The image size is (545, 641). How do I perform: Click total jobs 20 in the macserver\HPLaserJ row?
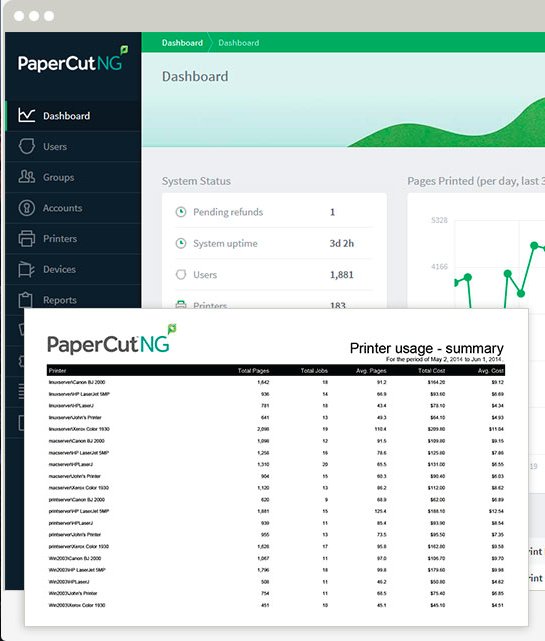pos(325,464)
